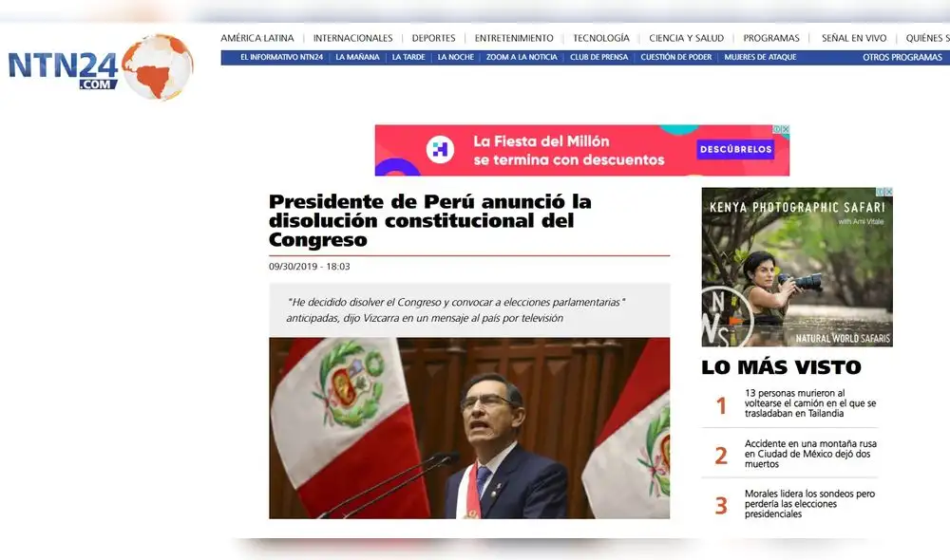The height and width of the screenshot is (560, 950).
Task: Open the article about Perú Congress dissolution
Action: coord(430,220)
